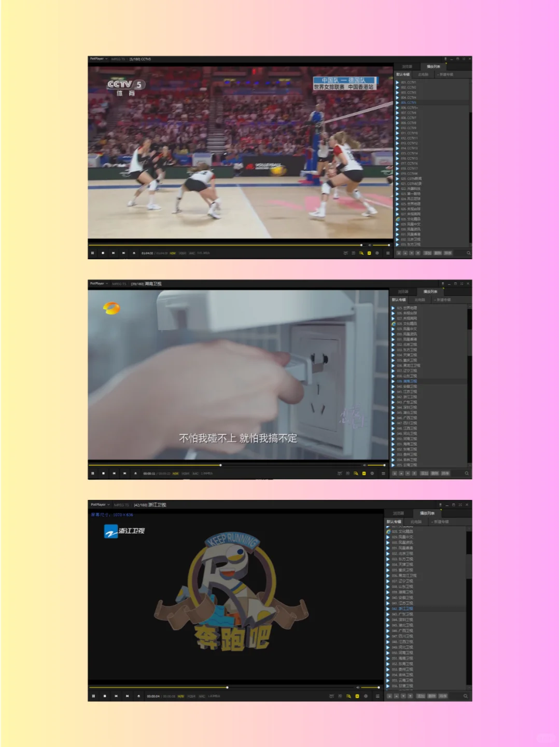Click 043. 广东卫视 in bottom window playlist
The height and width of the screenshot is (747, 560).
click(425, 614)
